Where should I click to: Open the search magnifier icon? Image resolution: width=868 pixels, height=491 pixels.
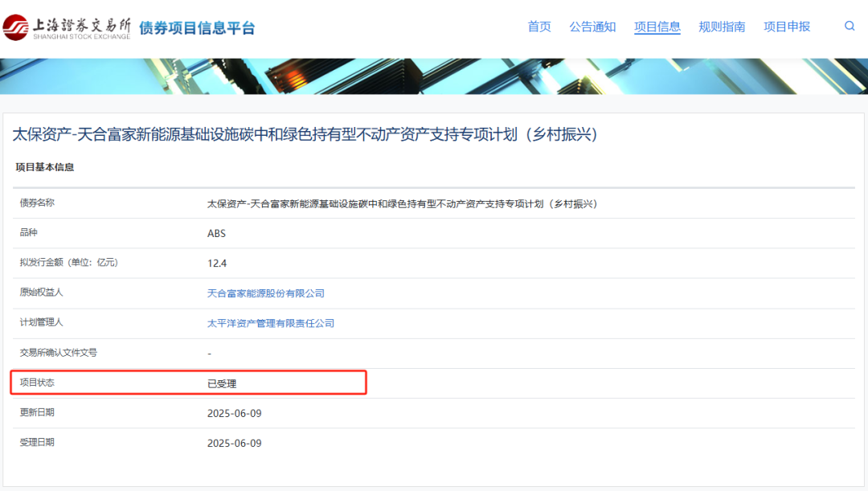point(850,26)
